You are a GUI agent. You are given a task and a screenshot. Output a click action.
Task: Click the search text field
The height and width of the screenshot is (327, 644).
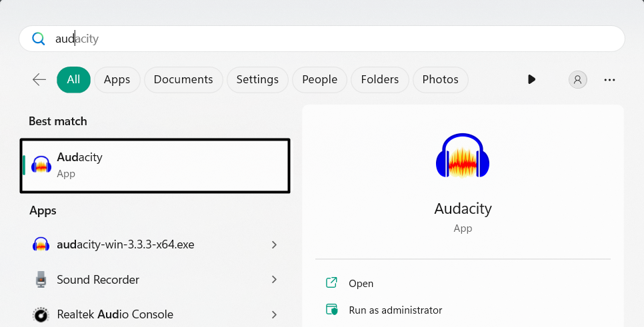point(333,39)
